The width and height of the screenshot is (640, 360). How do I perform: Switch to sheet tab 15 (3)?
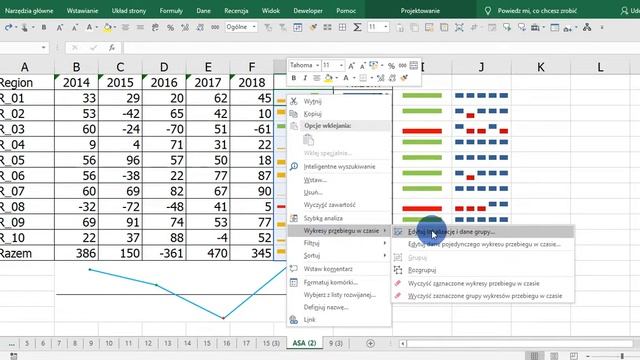point(271,343)
